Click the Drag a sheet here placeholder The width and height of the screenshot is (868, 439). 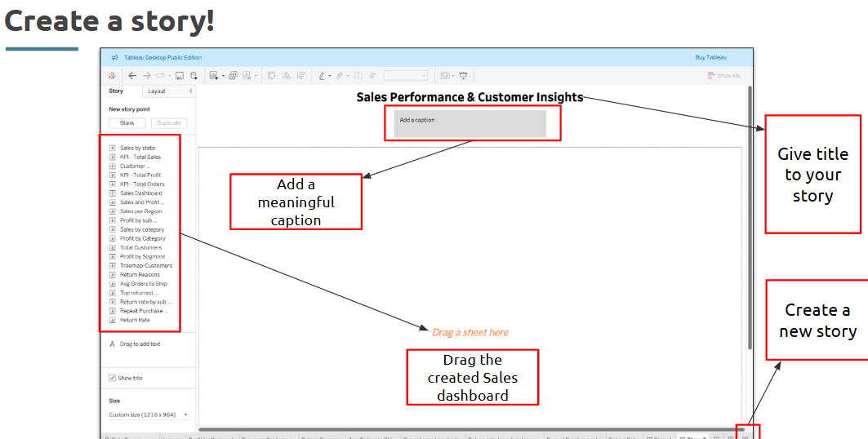tap(470, 332)
